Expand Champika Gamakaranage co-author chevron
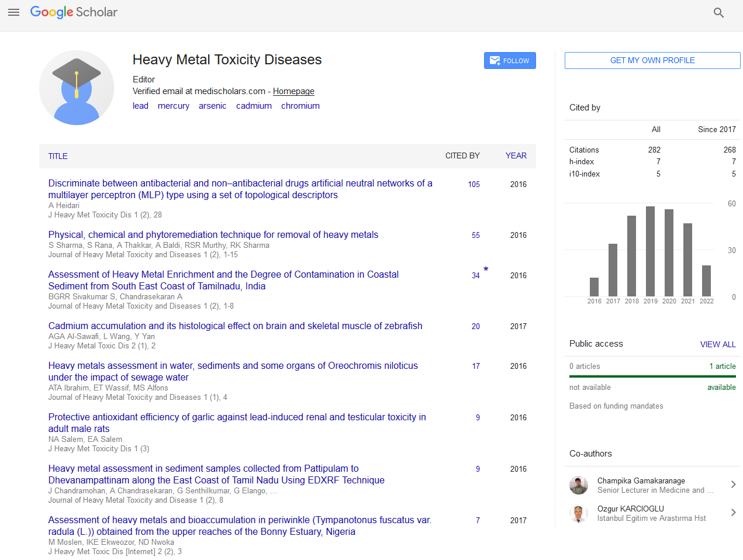The width and height of the screenshot is (743, 560). click(x=733, y=485)
